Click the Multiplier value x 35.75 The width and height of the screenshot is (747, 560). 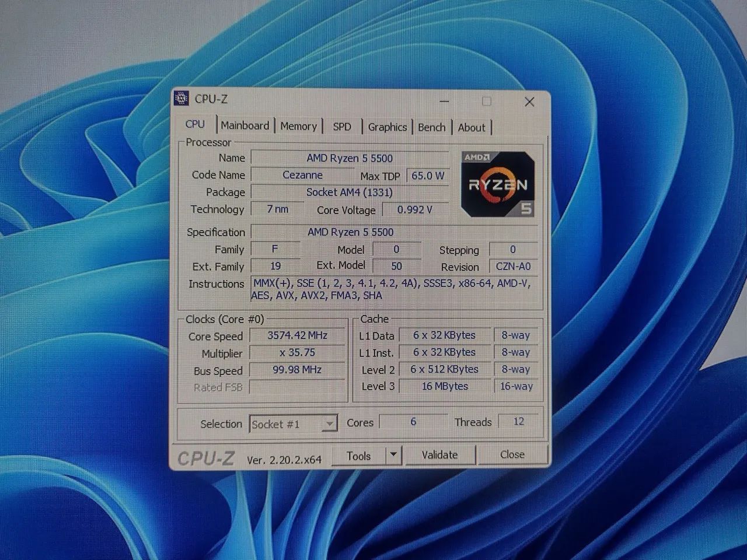coord(297,352)
